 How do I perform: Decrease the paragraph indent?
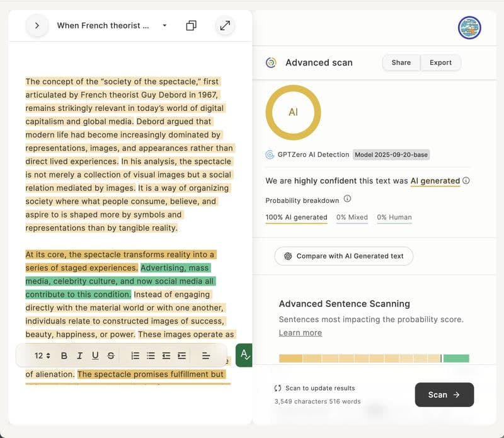click(166, 355)
